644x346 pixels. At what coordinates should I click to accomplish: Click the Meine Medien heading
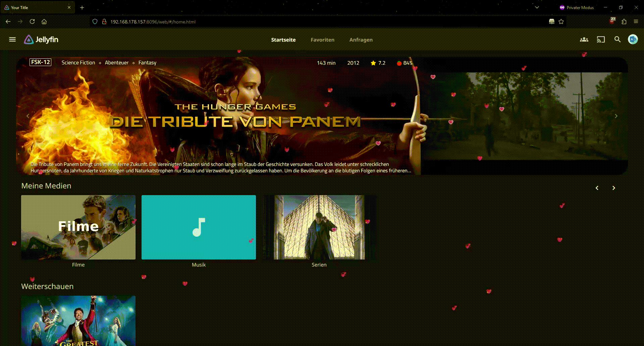coord(46,186)
